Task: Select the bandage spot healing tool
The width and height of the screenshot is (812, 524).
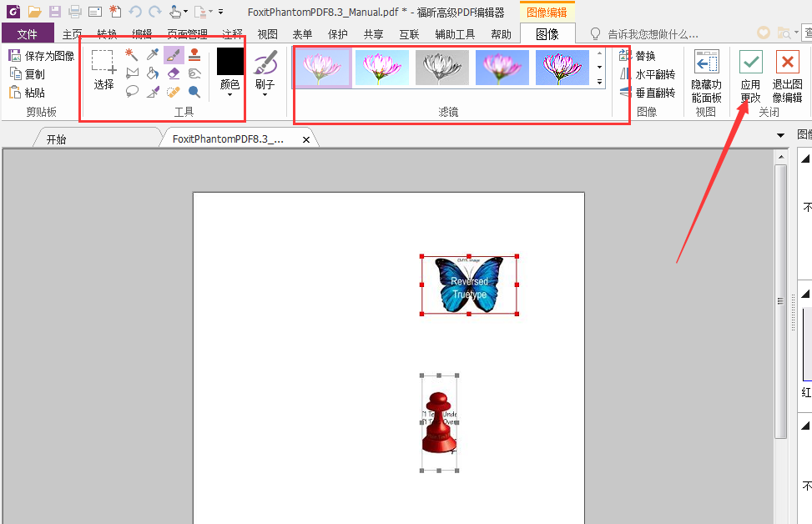Action: [x=174, y=92]
